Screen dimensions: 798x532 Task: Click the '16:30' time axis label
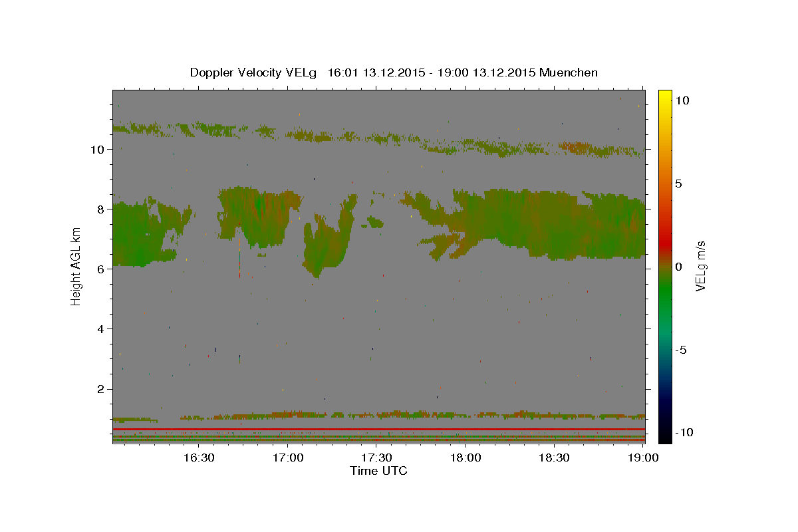click(x=198, y=458)
